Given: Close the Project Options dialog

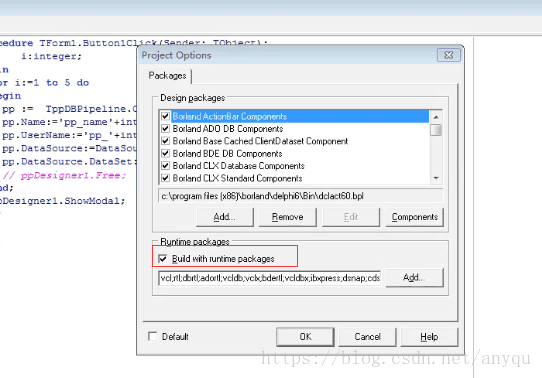Looking at the screenshot, I should point(449,55).
